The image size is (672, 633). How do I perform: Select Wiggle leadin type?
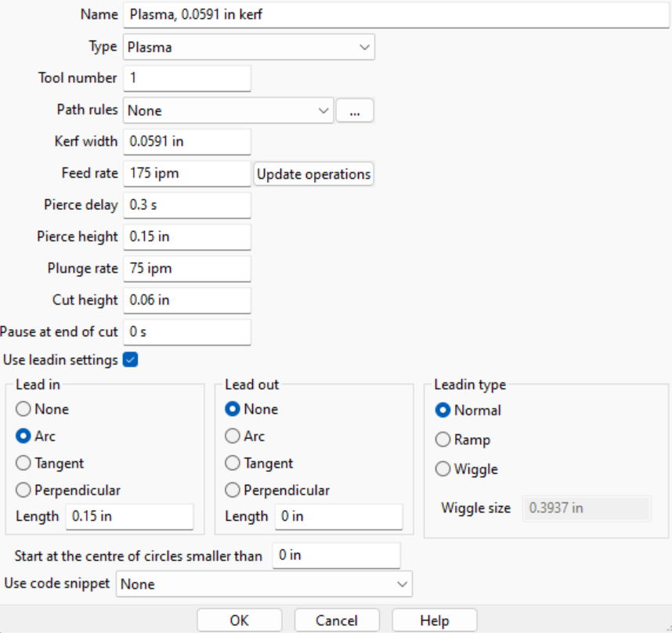coord(443,469)
